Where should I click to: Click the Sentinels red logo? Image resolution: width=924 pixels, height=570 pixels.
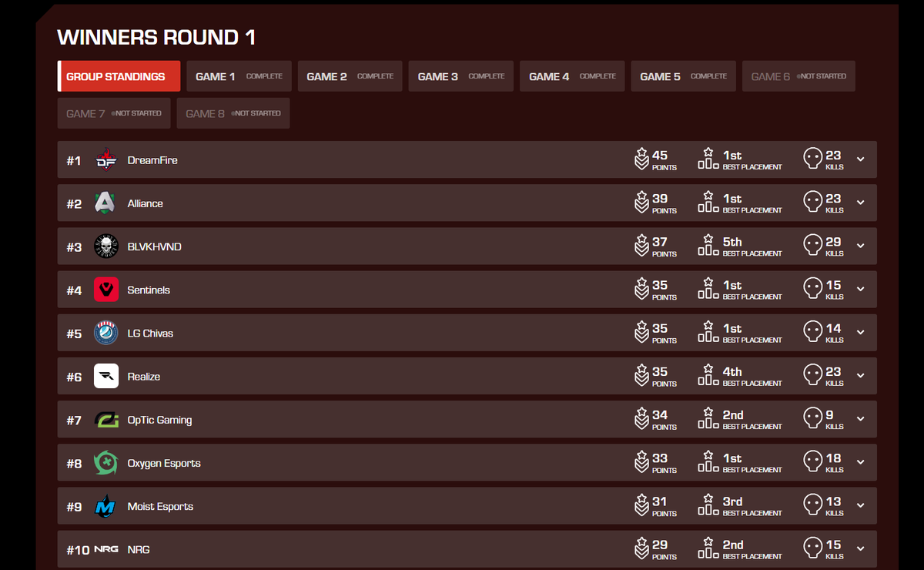pos(106,290)
